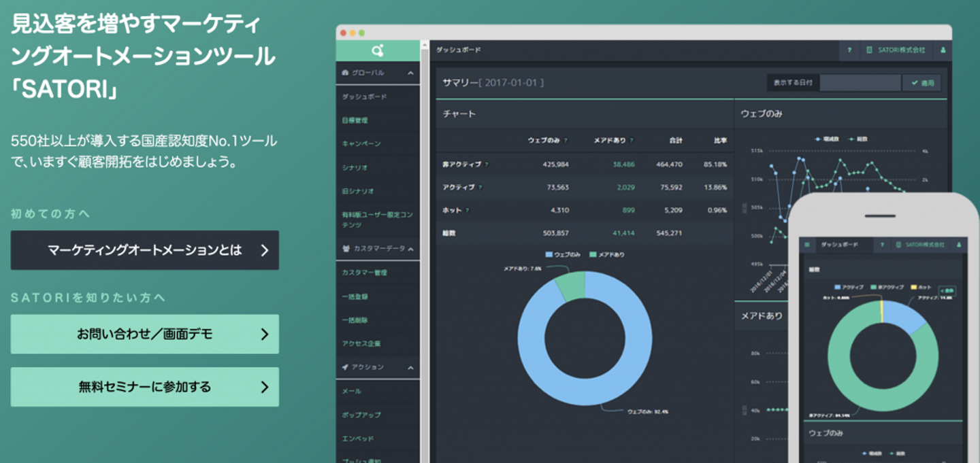
Task: Click help icon next to アクティブ row
Action: point(480,188)
